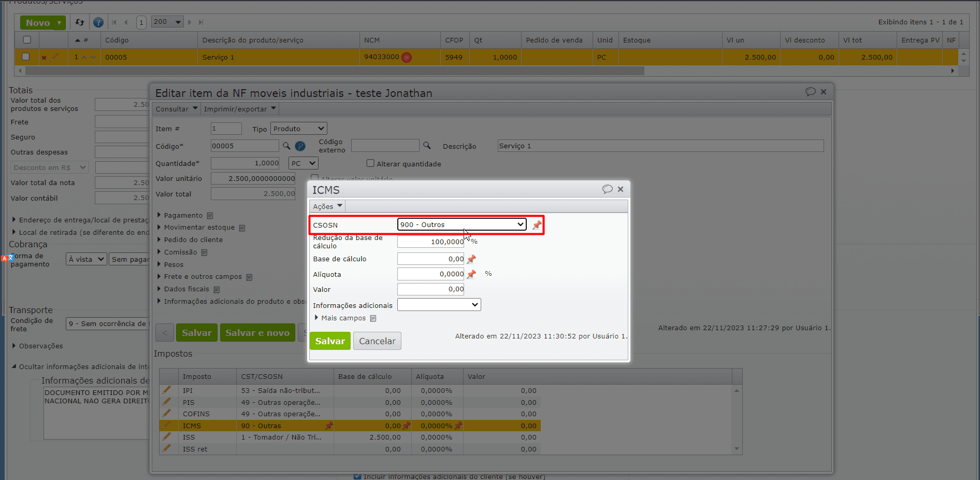Image resolution: width=980 pixels, height=480 pixels.
Task: Click the pin icon next to Alíquota field
Action: coord(471,274)
